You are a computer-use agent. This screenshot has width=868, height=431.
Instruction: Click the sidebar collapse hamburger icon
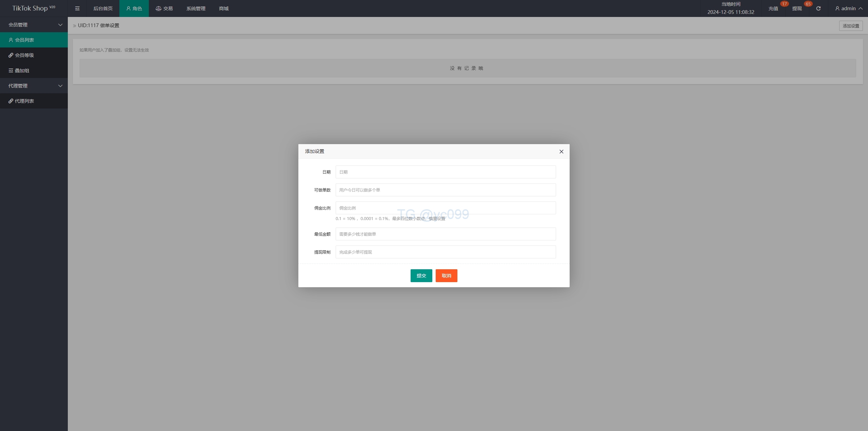click(77, 8)
